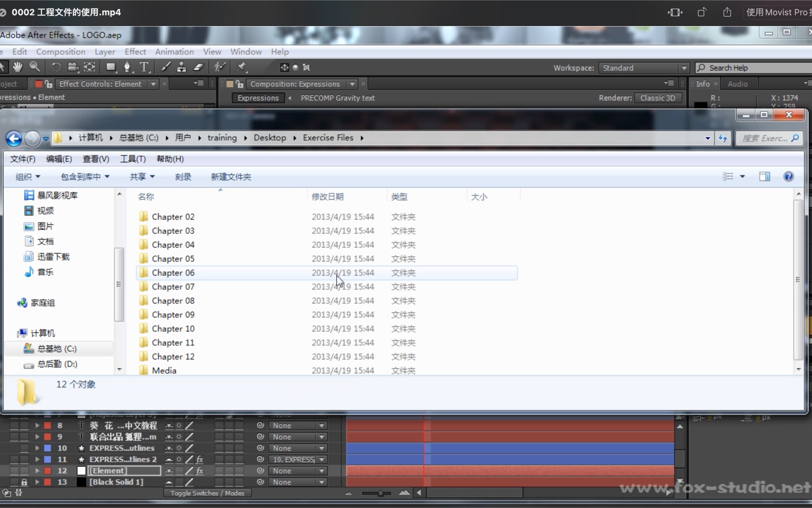Image resolution: width=812 pixels, height=508 pixels.
Task: Select the Hand tool
Action: click(17, 67)
